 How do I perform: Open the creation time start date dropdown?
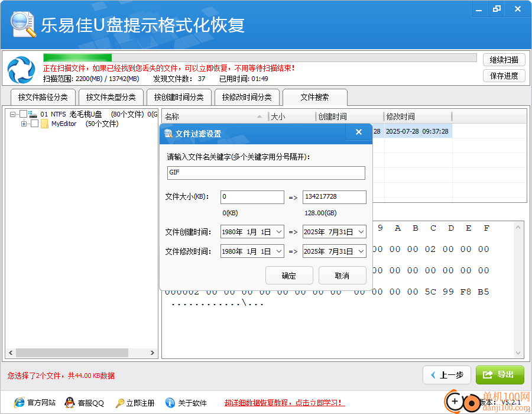pos(279,232)
